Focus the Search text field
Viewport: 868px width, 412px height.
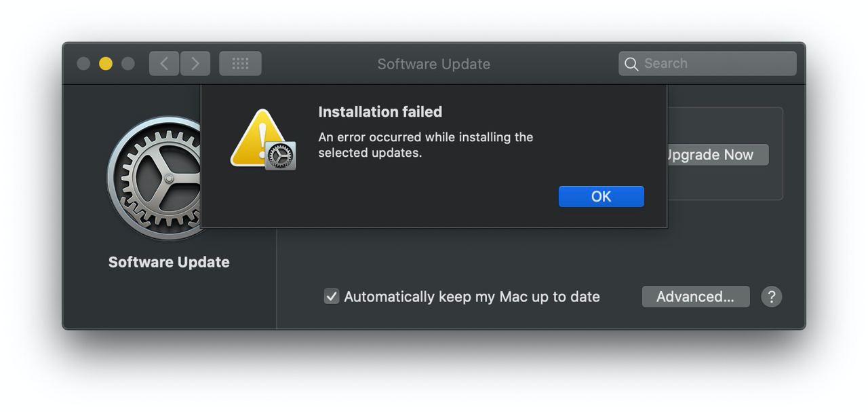click(x=707, y=64)
